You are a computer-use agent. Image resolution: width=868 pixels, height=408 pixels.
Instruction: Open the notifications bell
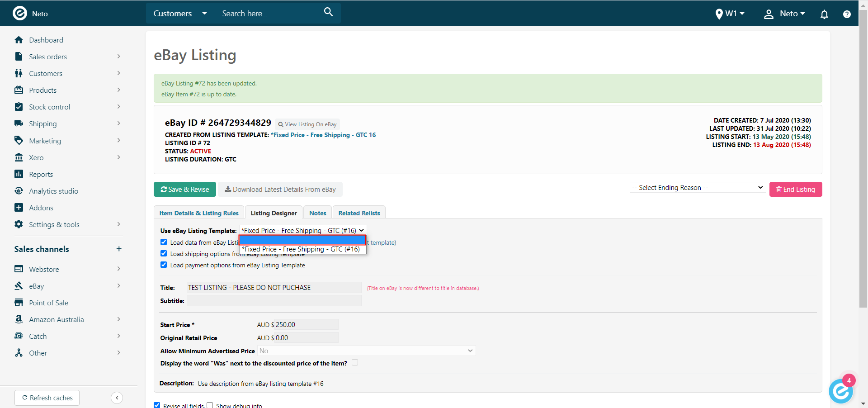[824, 14]
